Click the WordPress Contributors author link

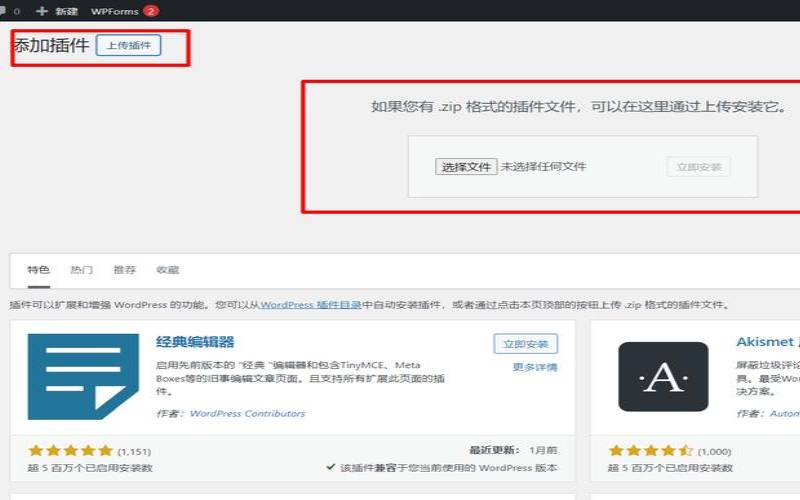(x=247, y=413)
